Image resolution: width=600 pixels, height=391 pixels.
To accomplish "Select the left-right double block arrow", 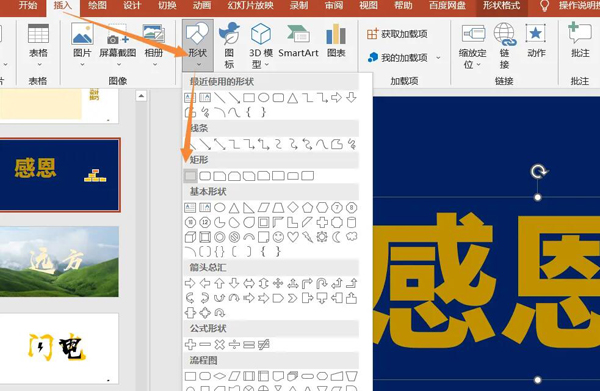I will [249, 283].
